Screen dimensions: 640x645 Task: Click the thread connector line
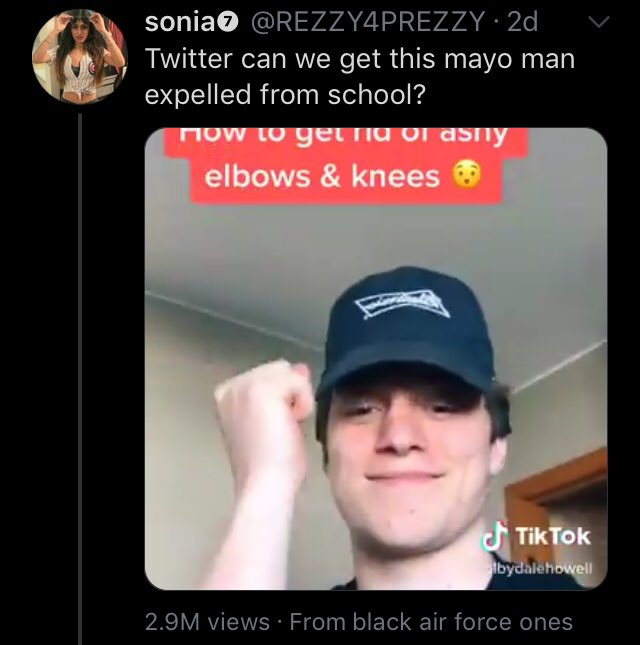coord(80,378)
